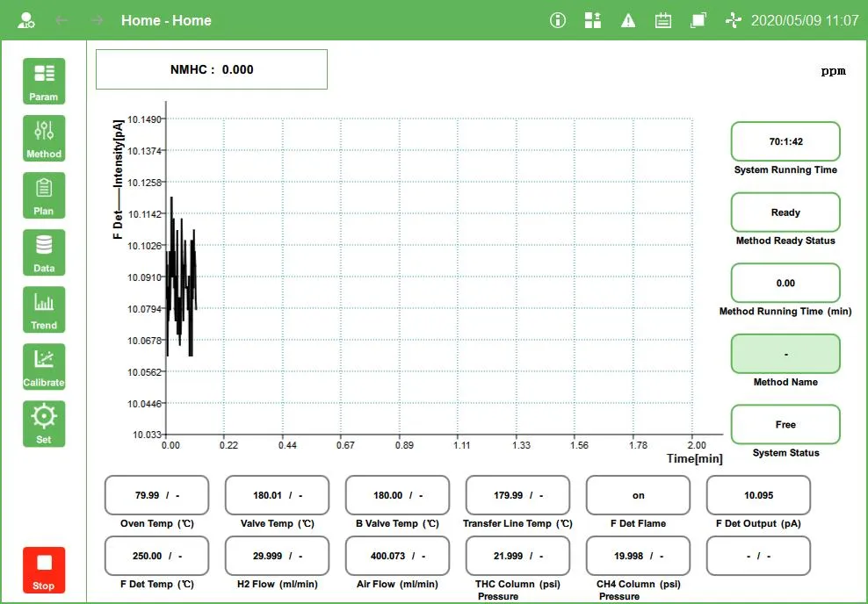Image resolution: width=868 pixels, height=604 pixels.
Task: View alarms via the warning triangle icon
Action: click(627, 19)
